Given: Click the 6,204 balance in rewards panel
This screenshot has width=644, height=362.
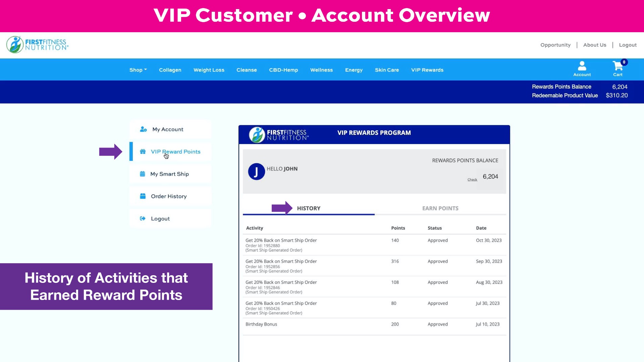Looking at the screenshot, I should pos(490,177).
